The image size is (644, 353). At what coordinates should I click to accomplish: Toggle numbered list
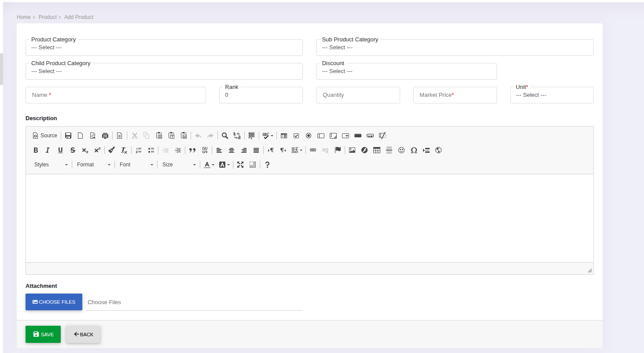point(139,150)
